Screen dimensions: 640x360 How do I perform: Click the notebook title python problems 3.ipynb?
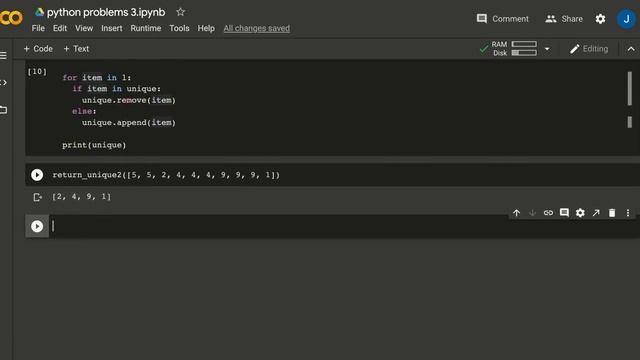106,12
